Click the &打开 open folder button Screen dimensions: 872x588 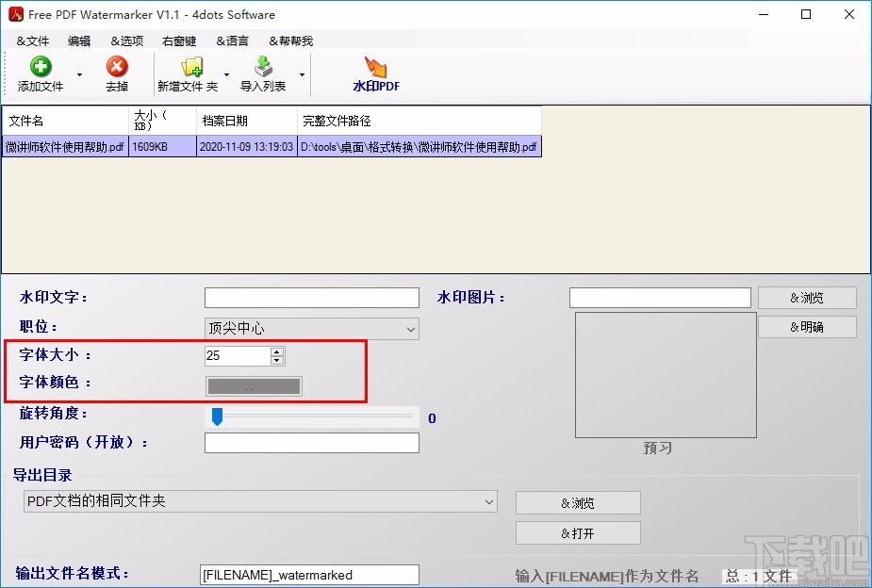[x=578, y=533]
